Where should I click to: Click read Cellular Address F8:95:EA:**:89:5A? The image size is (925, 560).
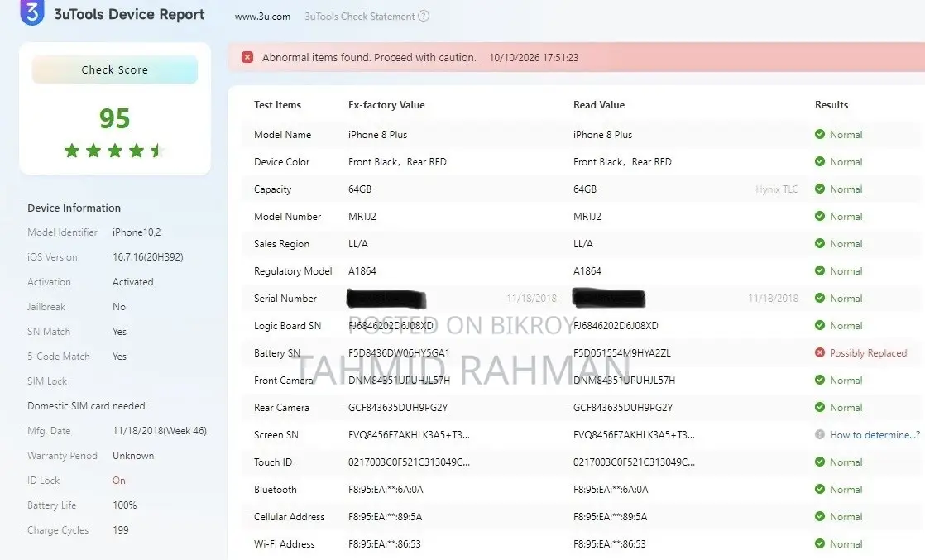[x=610, y=517]
